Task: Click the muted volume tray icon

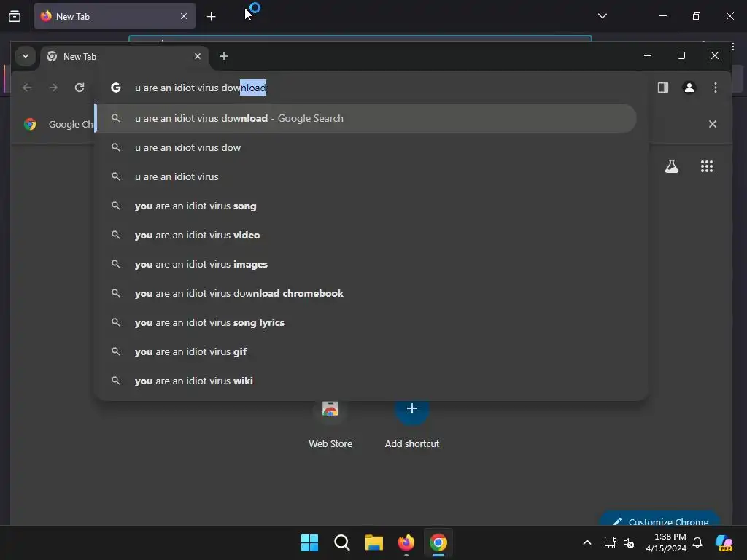Action: [x=629, y=542]
